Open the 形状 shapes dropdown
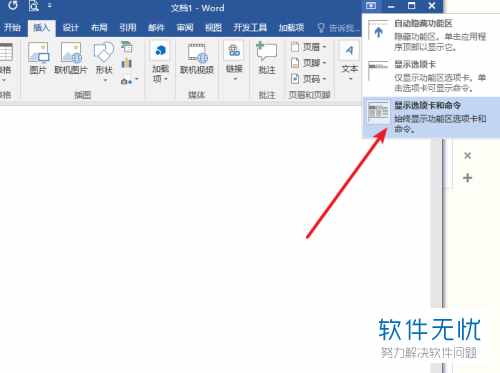Viewport: 500px width, 373px height. click(104, 62)
